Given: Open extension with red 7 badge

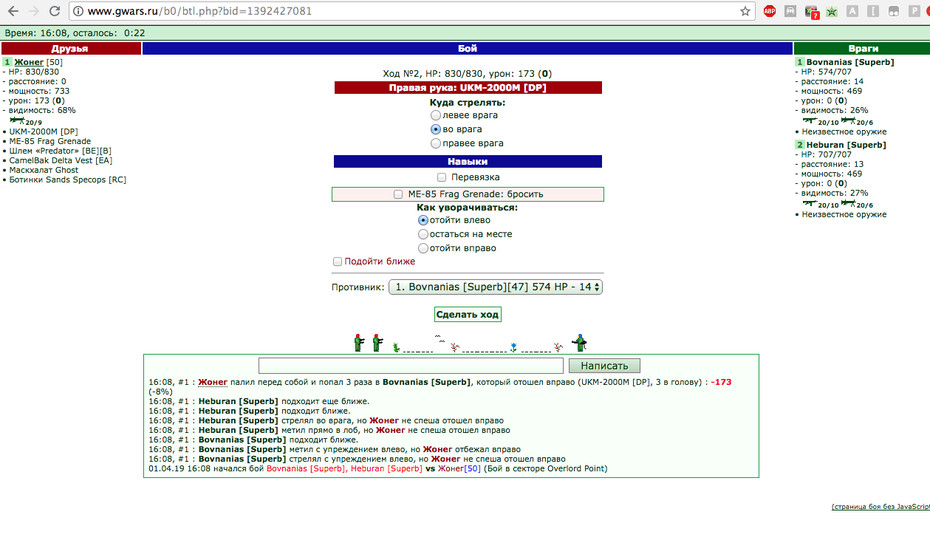Looking at the screenshot, I should click(811, 12).
